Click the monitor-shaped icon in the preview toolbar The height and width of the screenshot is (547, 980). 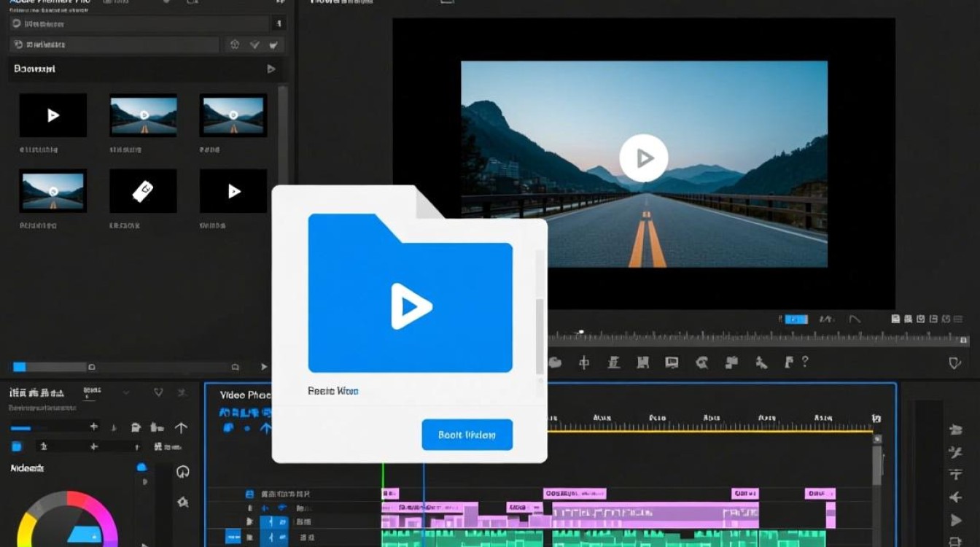point(672,362)
